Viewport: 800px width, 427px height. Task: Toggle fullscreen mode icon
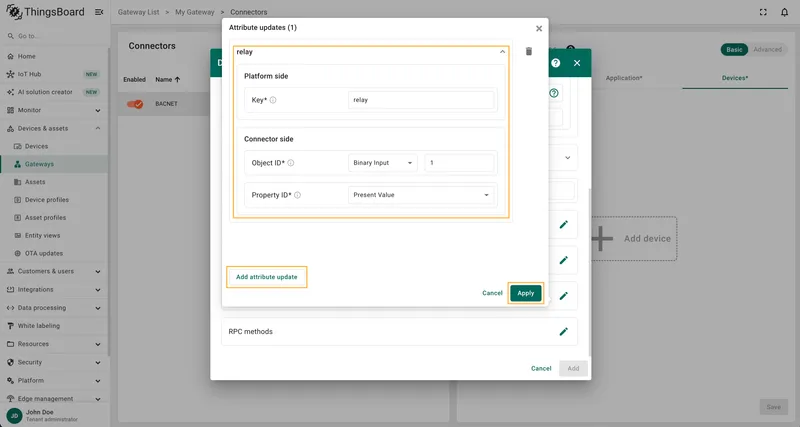[763, 12]
